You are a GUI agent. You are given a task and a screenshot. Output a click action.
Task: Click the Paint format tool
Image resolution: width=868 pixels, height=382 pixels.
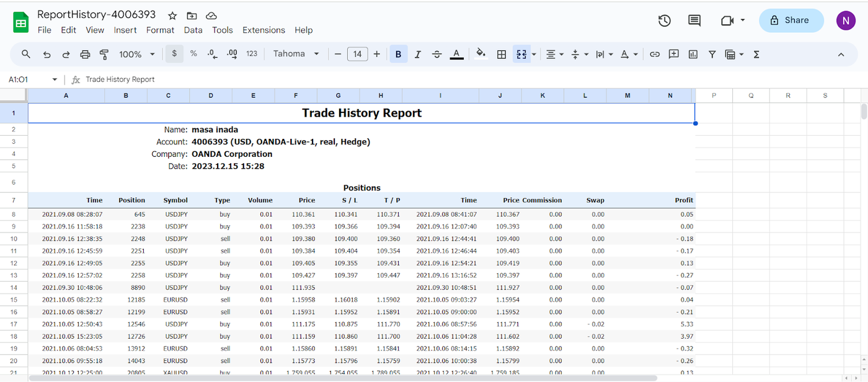(104, 54)
